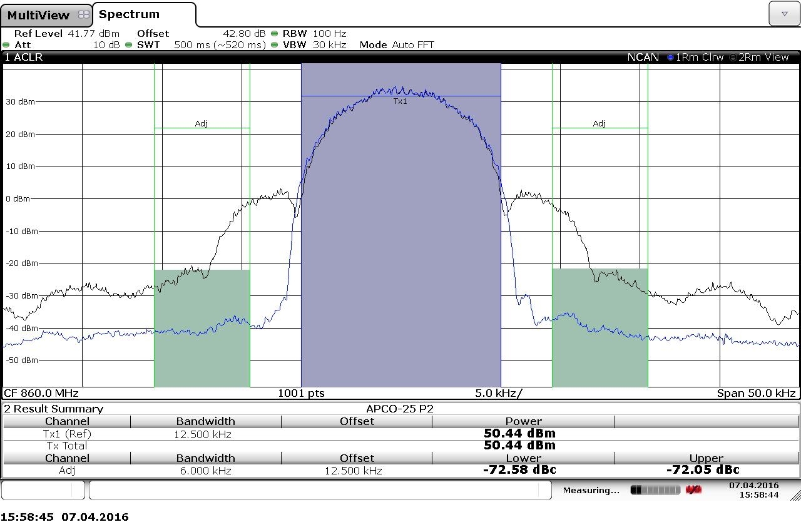Click the Att 10 dB setting
Screen dimensions: 801x532
click(67, 45)
